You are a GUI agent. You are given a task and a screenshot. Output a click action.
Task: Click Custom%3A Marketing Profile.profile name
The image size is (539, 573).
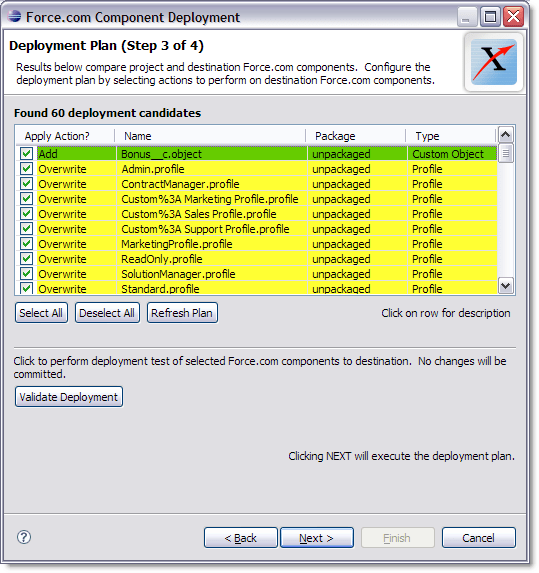coord(212,199)
